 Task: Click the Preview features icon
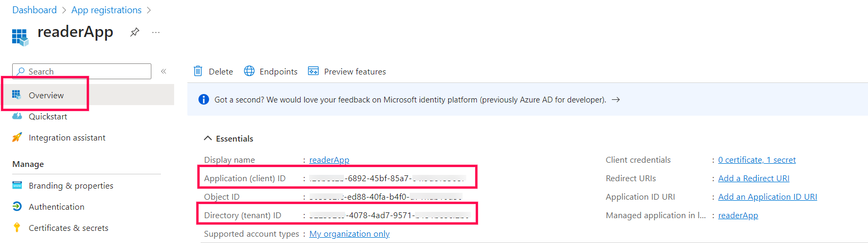313,71
